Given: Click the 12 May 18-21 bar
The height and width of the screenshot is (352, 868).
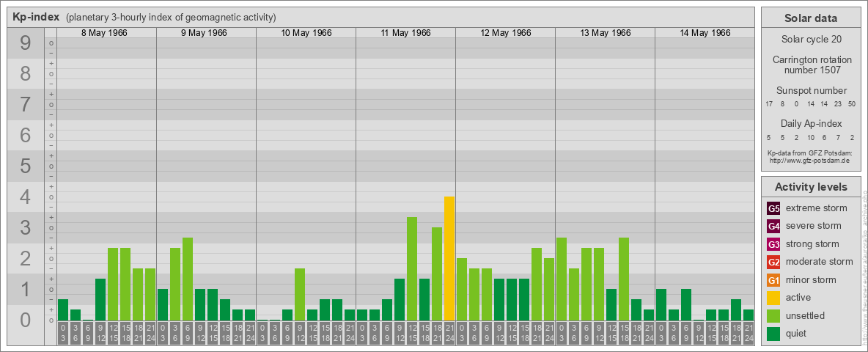Looking at the screenshot, I should [537, 284].
